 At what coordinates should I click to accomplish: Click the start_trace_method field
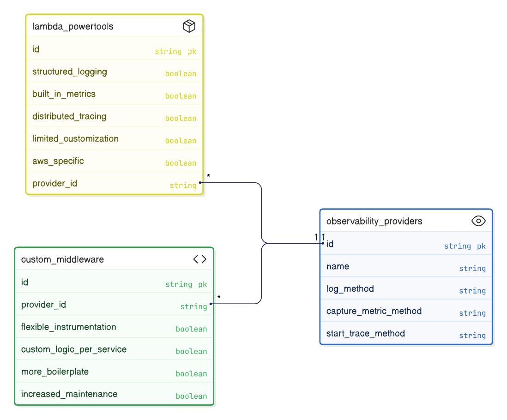[x=406, y=332]
